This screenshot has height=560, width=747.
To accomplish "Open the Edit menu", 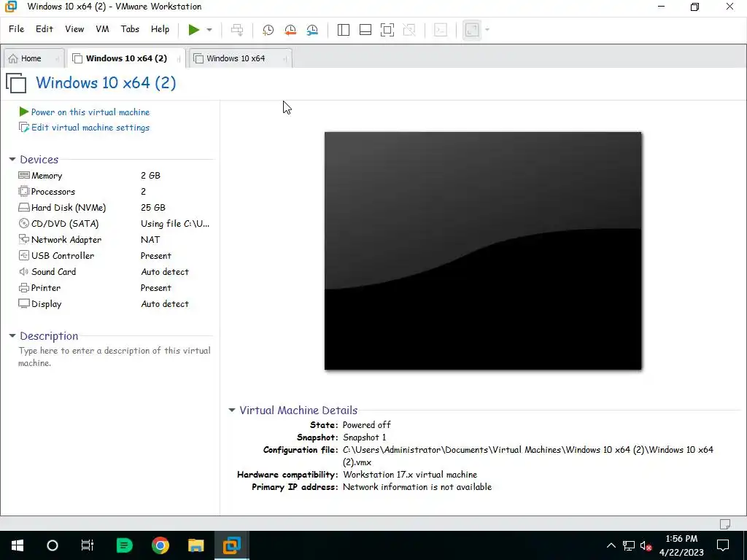I will pyautogui.click(x=44, y=29).
